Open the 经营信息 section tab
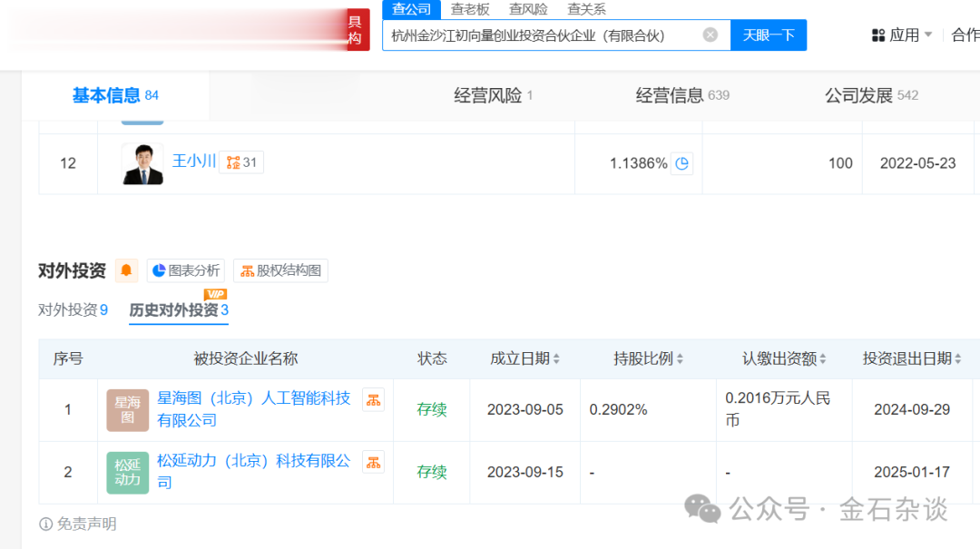The image size is (980, 549). click(x=681, y=95)
